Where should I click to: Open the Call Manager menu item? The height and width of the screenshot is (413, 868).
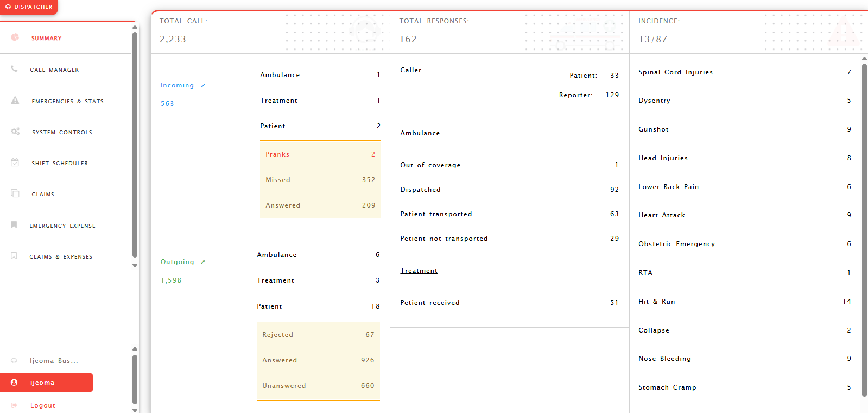click(54, 70)
